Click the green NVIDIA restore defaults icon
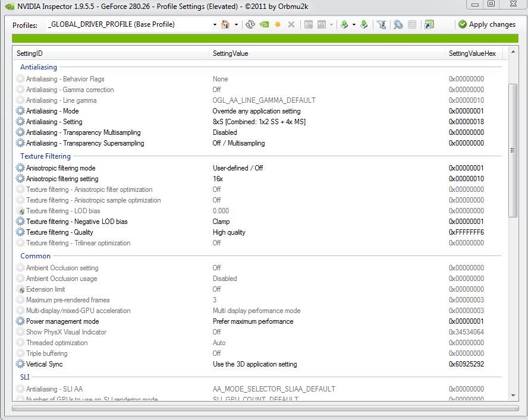This screenshot has height=420, width=528. click(265, 24)
